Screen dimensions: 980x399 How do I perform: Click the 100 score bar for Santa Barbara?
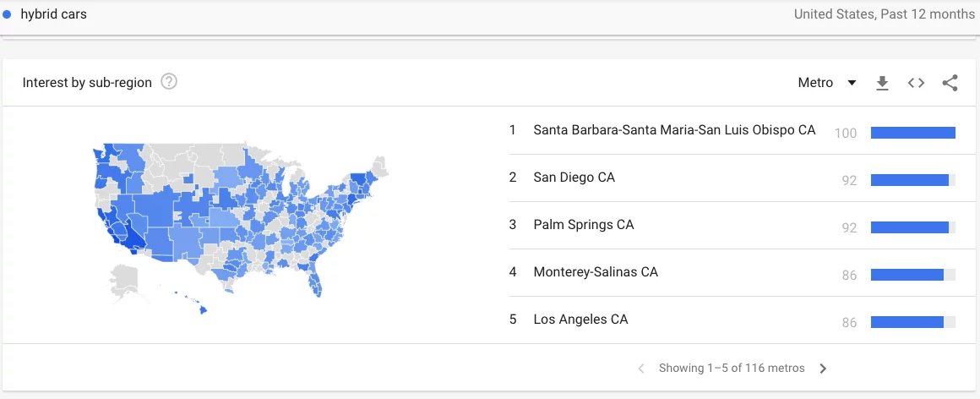coord(912,133)
